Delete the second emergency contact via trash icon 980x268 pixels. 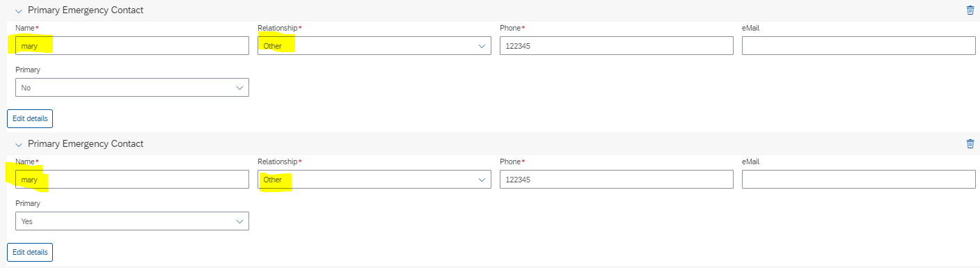pyautogui.click(x=970, y=143)
